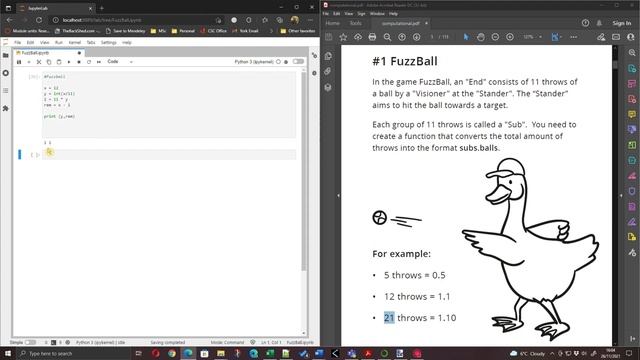This screenshot has width=640, height=360.
Task: Click the localhost address bar in Edge
Action: pos(135,20)
